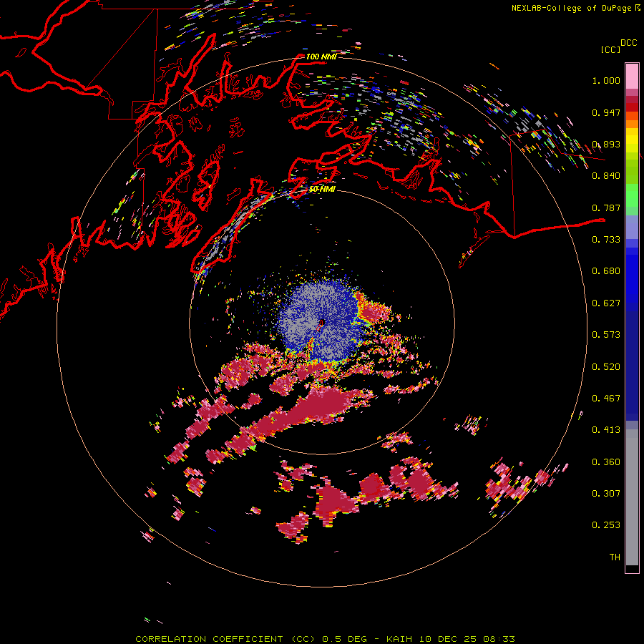Click the NEXLAB-College of DuPage label
This screenshot has height=644, width=644.
pyautogui.click(x=571, y=8)
